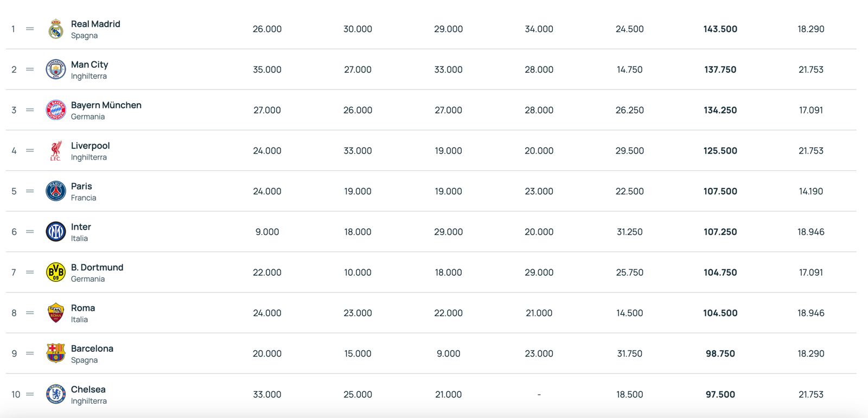Open the Barcelona team name link
The image size is (868, 418).
[92, 349]
